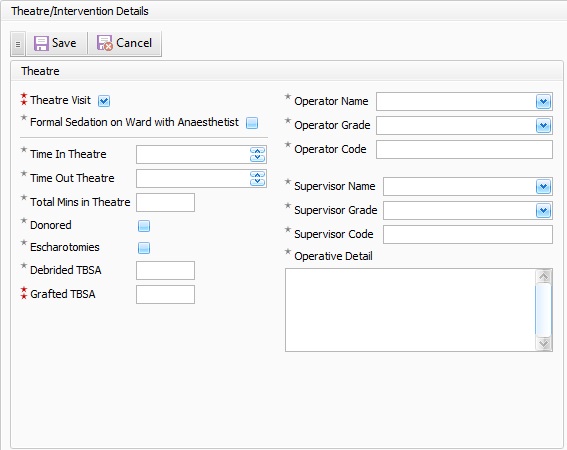Screen dimensions: 567x450
Task: Click the Theatre panel header
Action: coord(287,71)
